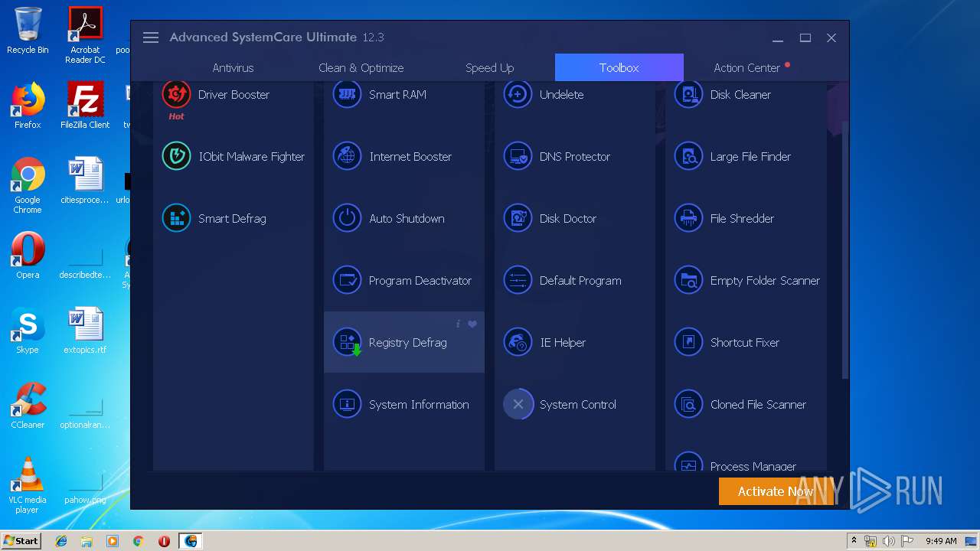Switch to the Clean & Optimize tab
The width and height of the screenshot is (980, 551).
pos(361,67)
